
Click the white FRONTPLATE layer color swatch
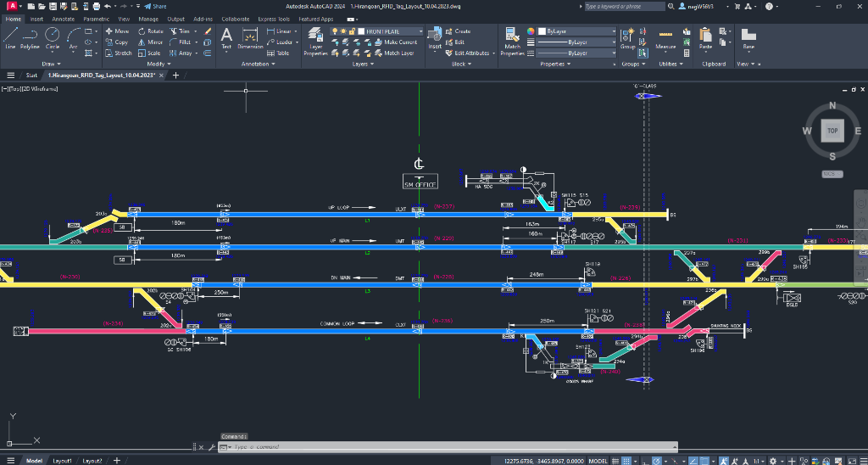[361, 31]
